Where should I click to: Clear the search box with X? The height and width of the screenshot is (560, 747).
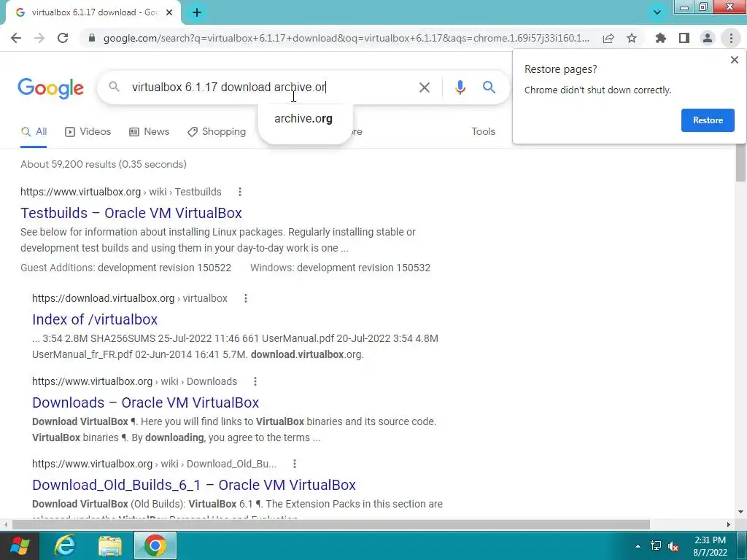tap(424, 87)
